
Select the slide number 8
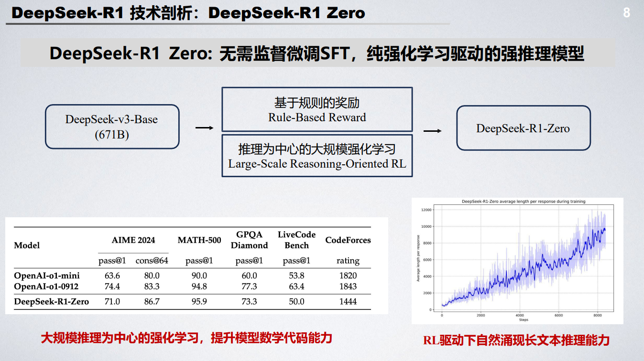(626, 13)
